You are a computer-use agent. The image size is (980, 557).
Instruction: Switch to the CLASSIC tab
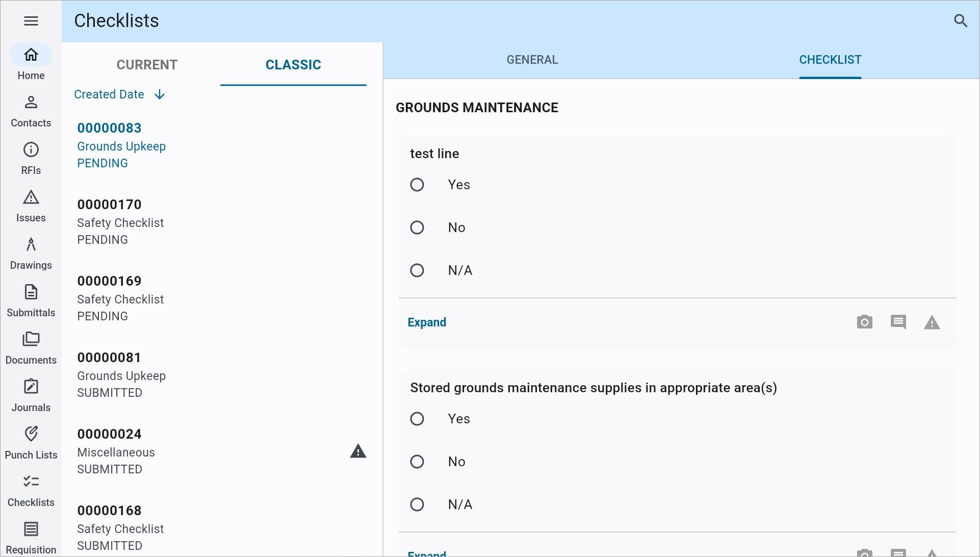coord(293,65)
